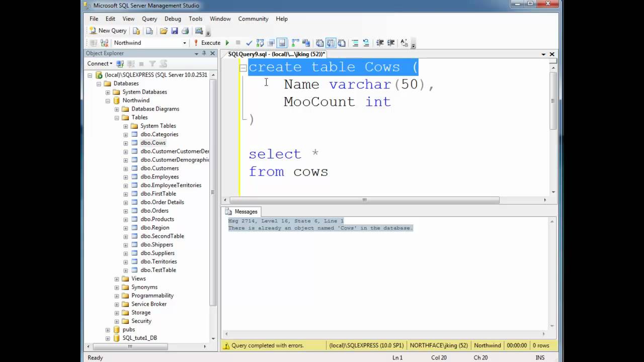Click the Increase Indent icon
Viewport: 644px width, 362px height.
[x=391, y=43]
